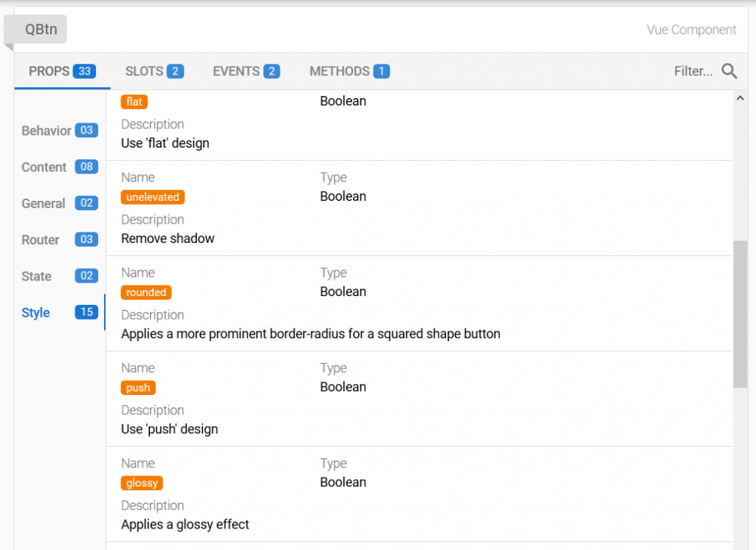
Task: Open the METHODS tab
Action: point(349,72)
